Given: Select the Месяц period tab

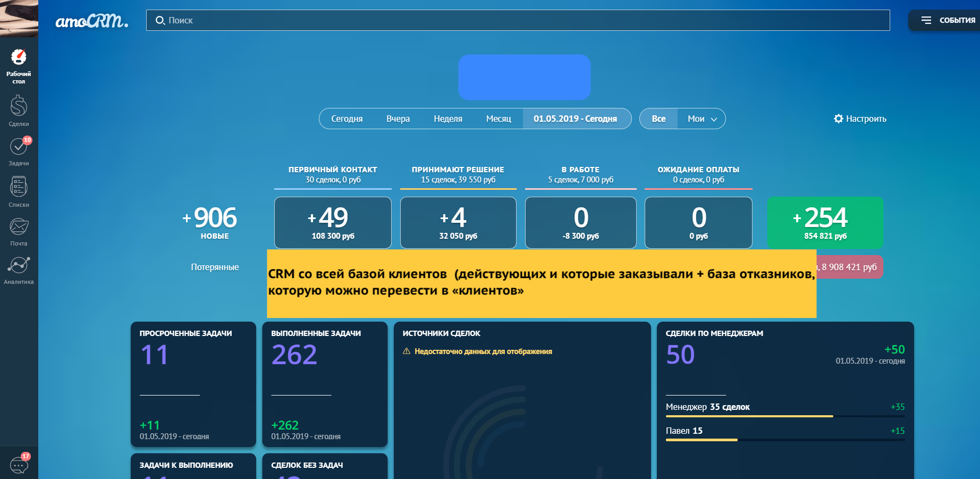Looking at the screenshot, I should pyautogui.click(x=499, y=119).
